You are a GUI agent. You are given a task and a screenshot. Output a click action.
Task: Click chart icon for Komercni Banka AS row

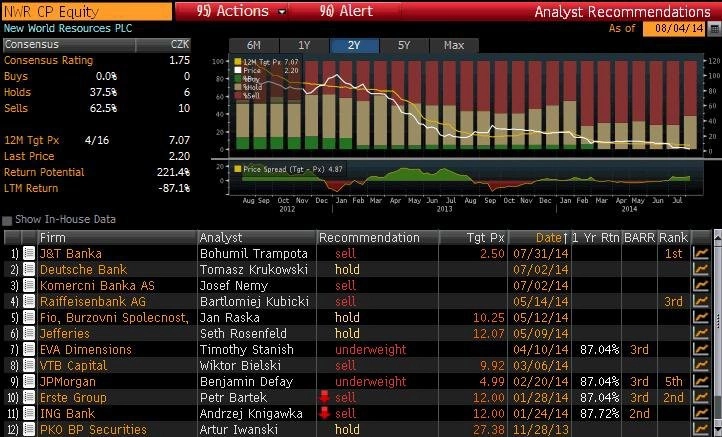pos(701,286)
